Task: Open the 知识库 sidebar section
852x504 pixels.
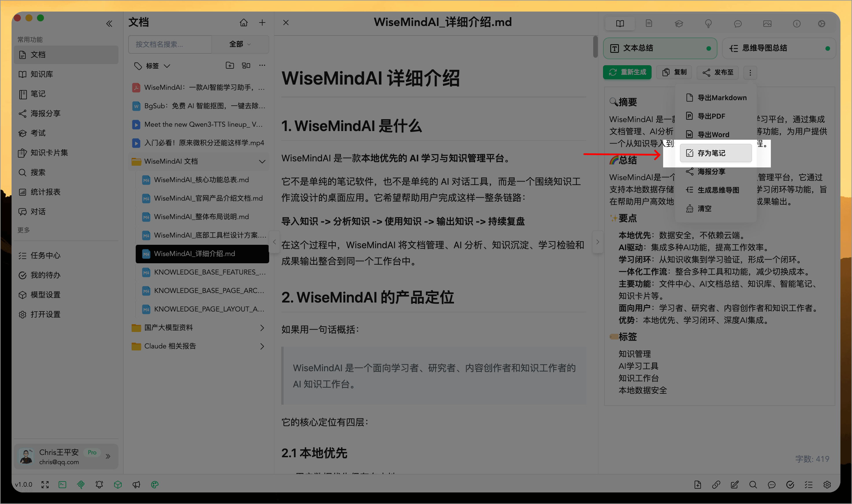Action: (x=42, y=74)
